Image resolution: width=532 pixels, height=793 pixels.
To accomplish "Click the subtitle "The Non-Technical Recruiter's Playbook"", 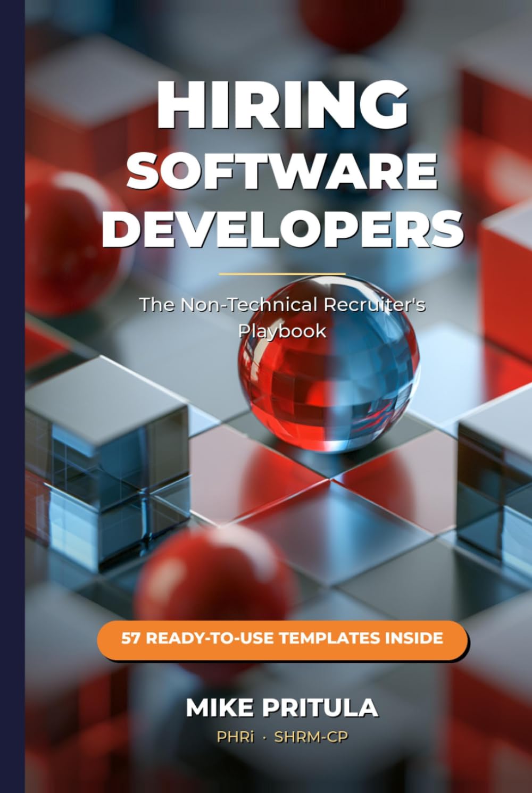I will 282,318.
